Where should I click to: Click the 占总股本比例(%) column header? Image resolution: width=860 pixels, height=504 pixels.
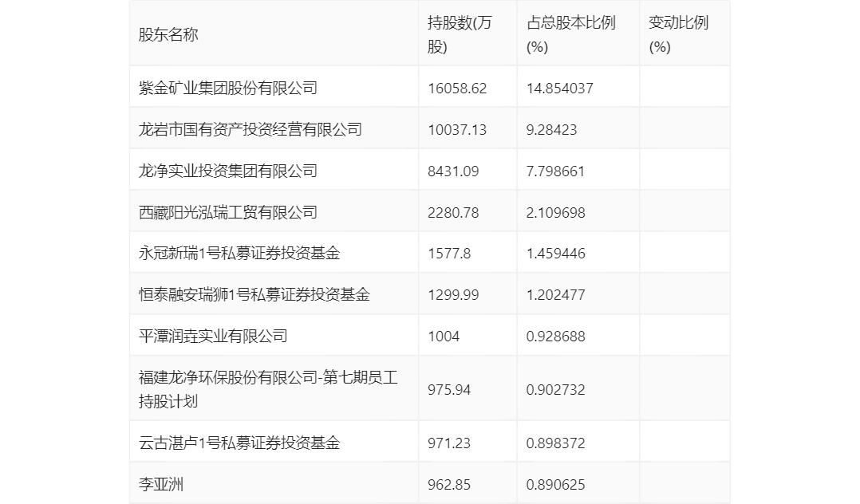[x=571, y=34]
